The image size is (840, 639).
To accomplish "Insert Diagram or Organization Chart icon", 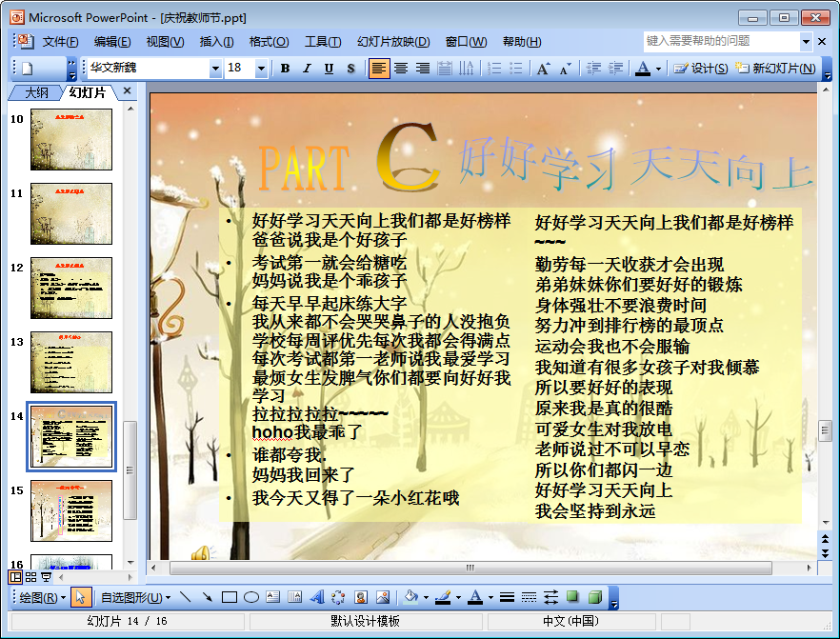I will 339,597.
